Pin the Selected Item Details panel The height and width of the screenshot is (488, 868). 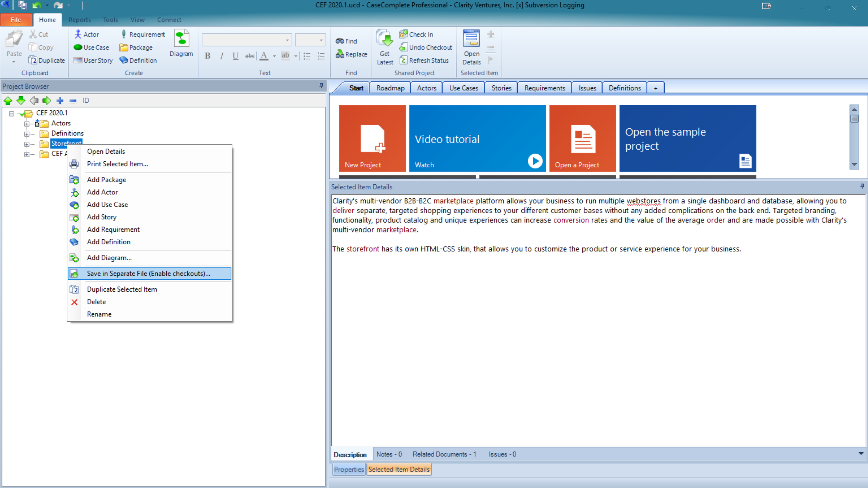pyautogui.click(x=862, y=186)
